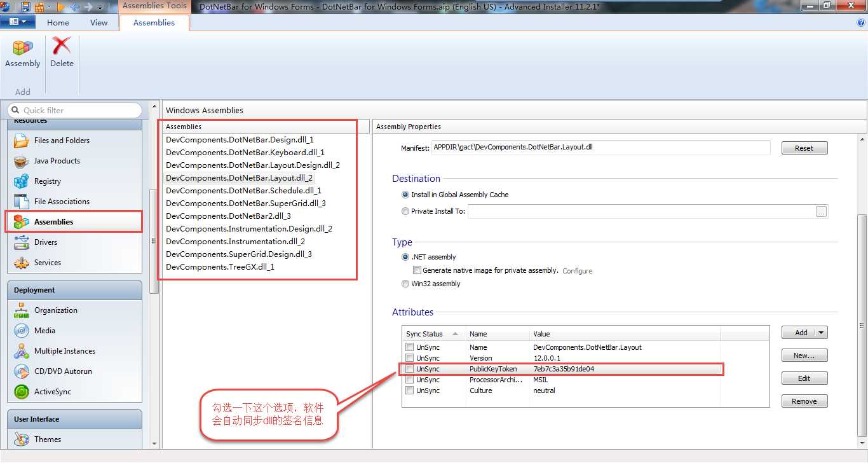Viewport: 868px width, 463px height.
Task: Check the UnSync box for PublicKeyToken attribute
Action: click(x=410, y=369)
